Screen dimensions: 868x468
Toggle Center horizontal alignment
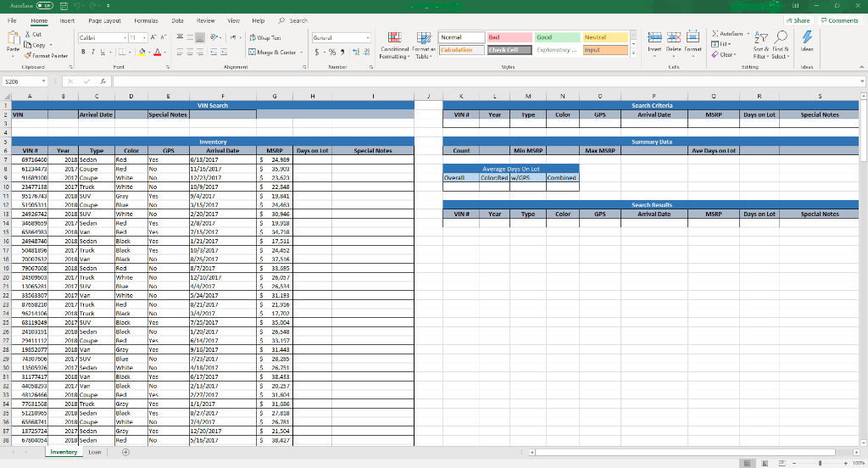[x=190, y=52]
